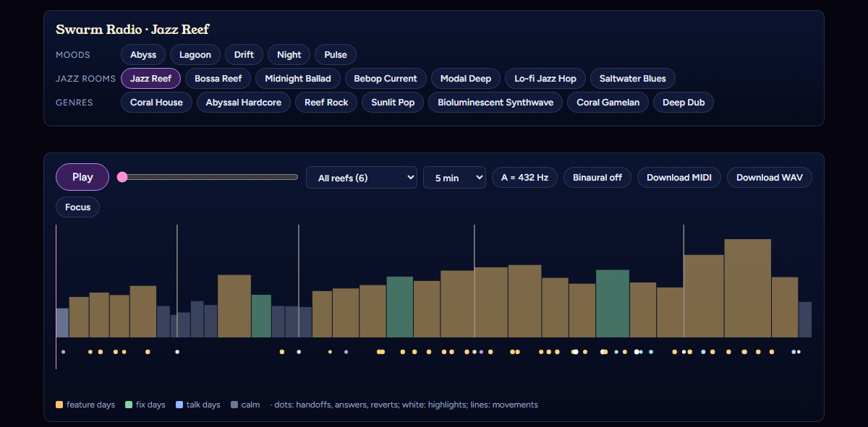Click Download MIDI

pyautogui.click(x=679, y=178)
